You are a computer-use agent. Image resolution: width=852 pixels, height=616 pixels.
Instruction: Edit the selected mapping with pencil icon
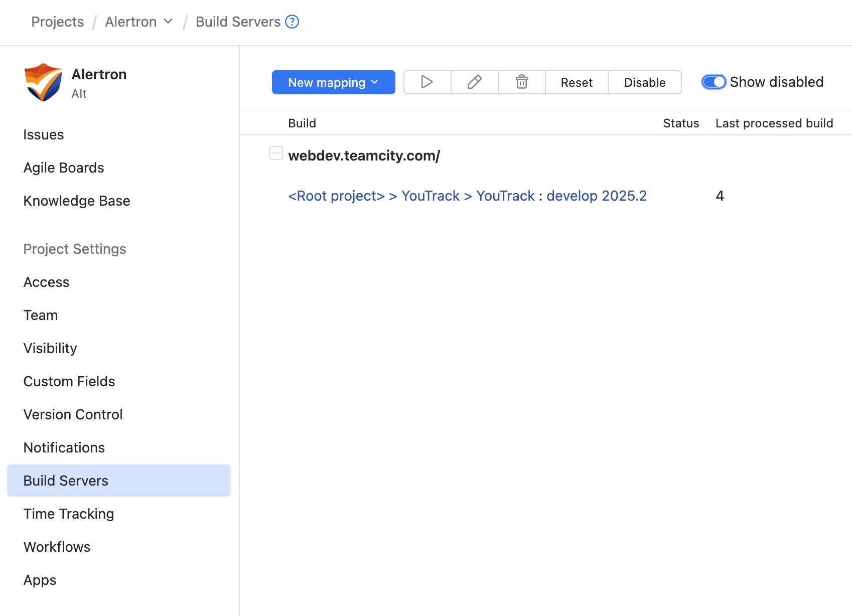coord(474,82)
